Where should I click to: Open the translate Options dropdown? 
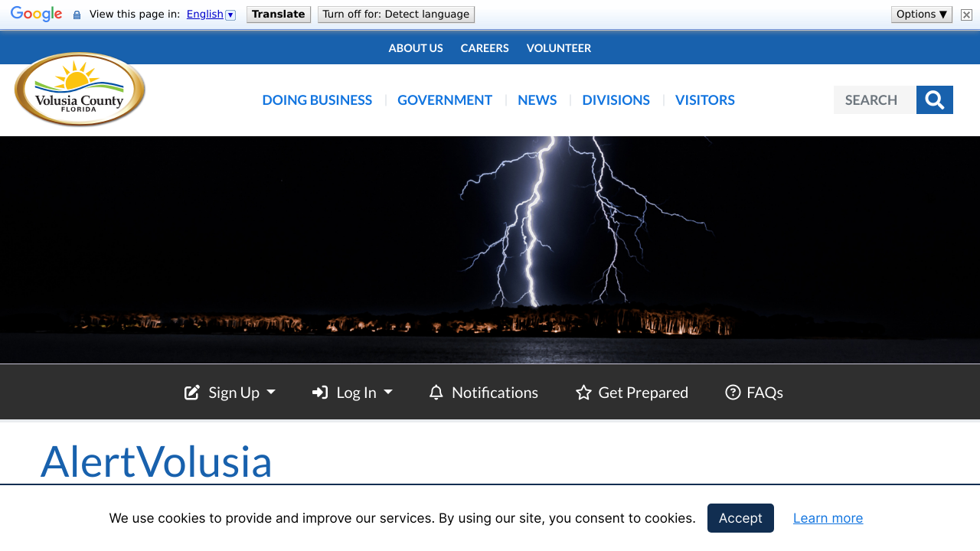(922, 15)
